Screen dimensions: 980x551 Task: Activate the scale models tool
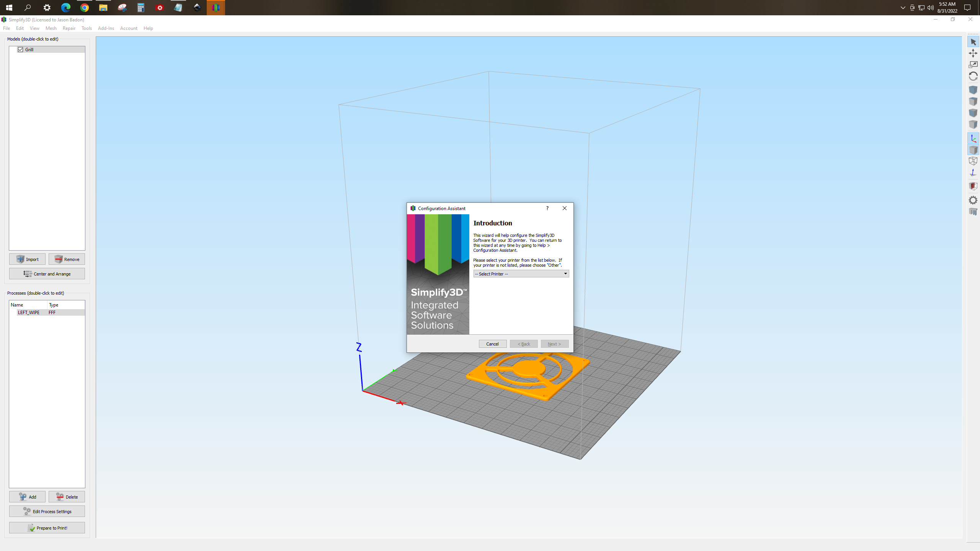click(x=973, y=65)
